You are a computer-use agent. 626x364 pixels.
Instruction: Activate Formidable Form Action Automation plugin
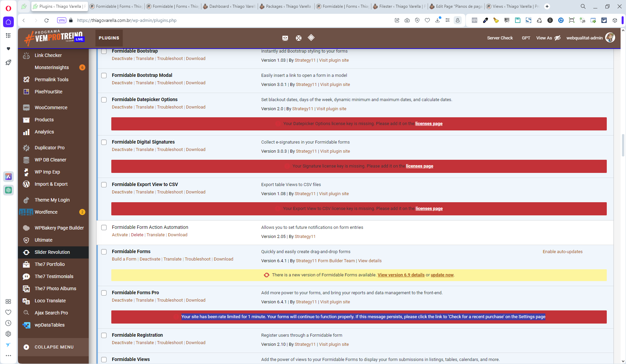(x=120, y=235)
